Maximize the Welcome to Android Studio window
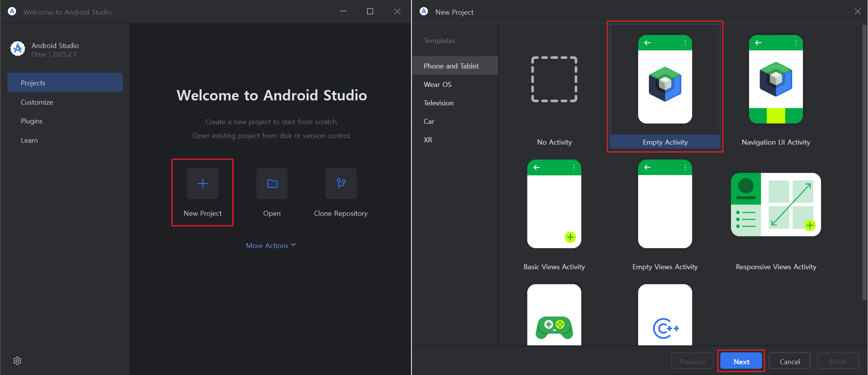This screenshot has width=868, height=375. (370, 12)
